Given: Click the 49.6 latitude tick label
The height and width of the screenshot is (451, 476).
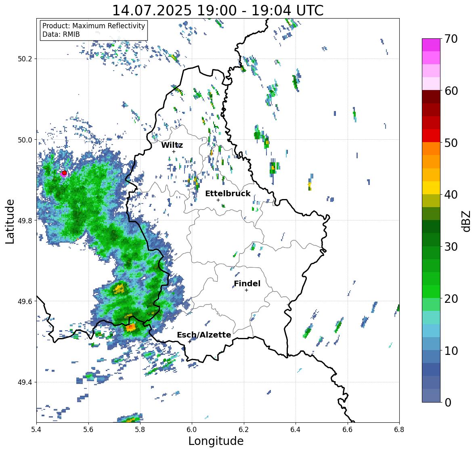Looking at the screenshot, I should point(25,301).
